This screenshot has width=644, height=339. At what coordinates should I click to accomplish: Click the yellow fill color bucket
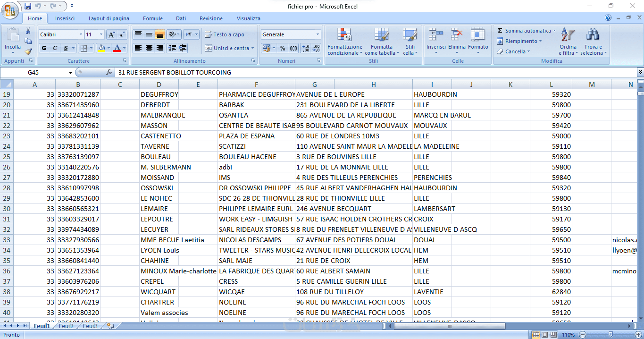tap(101, 48)
